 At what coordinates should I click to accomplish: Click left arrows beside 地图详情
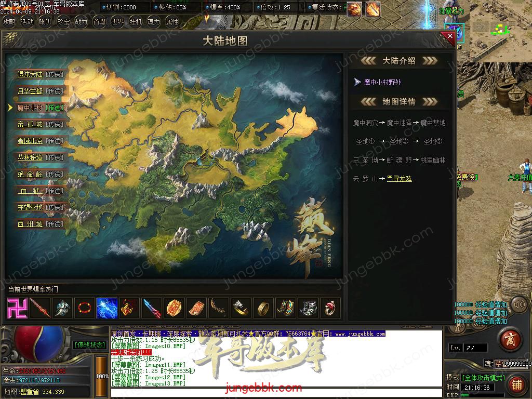tap(368, 101)
